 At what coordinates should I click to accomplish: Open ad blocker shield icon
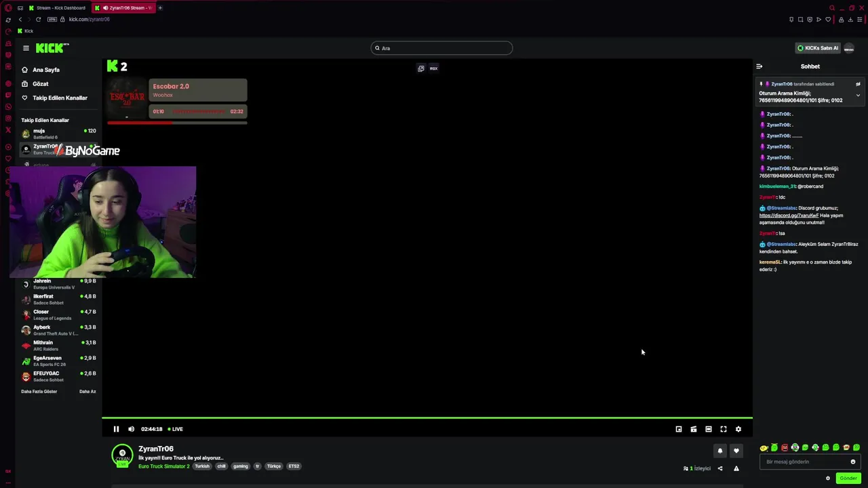[810, 20]
